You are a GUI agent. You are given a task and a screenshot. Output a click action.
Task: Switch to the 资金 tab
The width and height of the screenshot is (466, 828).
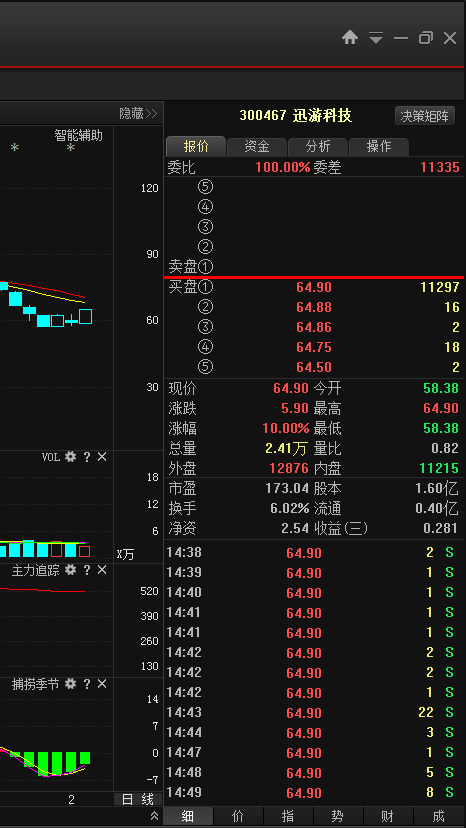[257, 146]
